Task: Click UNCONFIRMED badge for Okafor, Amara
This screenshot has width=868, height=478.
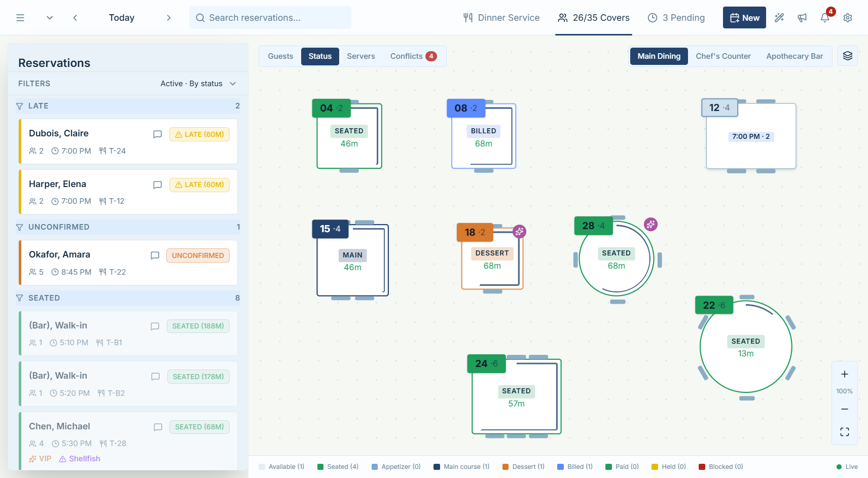Action: [198, 255]
